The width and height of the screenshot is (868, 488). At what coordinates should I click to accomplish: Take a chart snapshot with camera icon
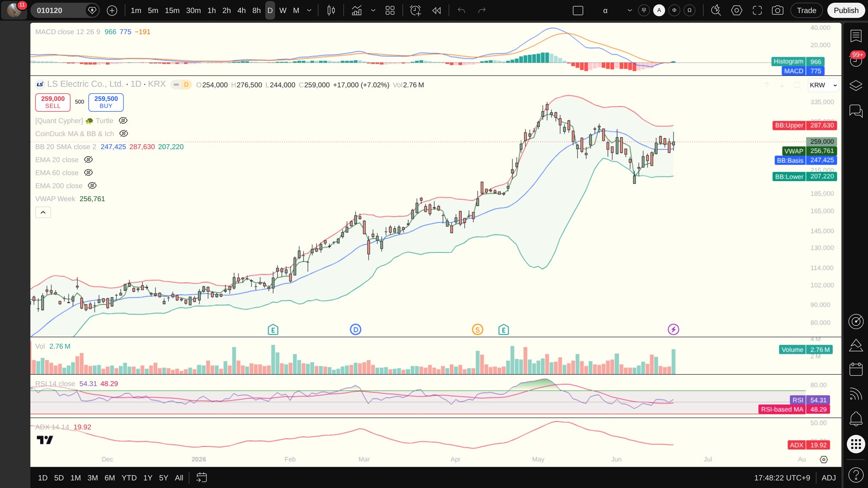pyautogui.click(x=777, y=10)
